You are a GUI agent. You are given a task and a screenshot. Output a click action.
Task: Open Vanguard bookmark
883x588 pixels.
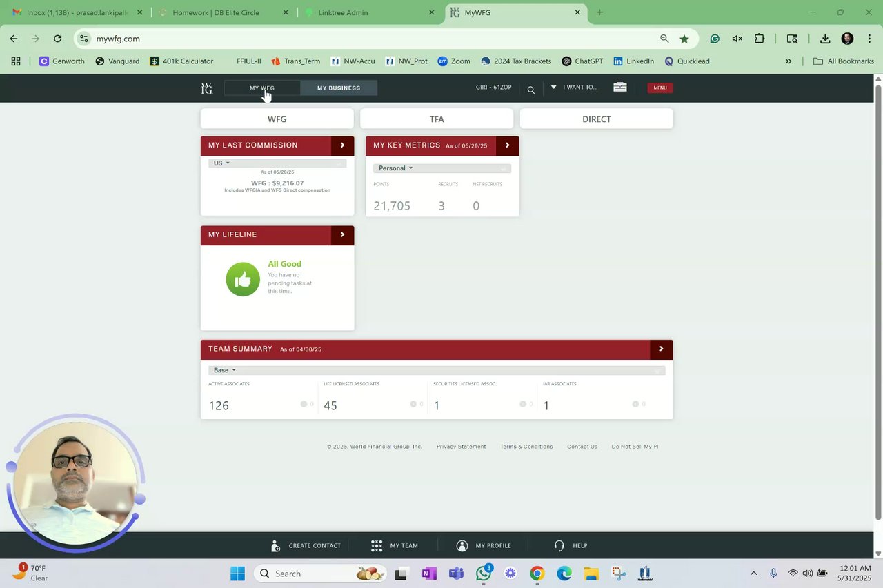117,61
